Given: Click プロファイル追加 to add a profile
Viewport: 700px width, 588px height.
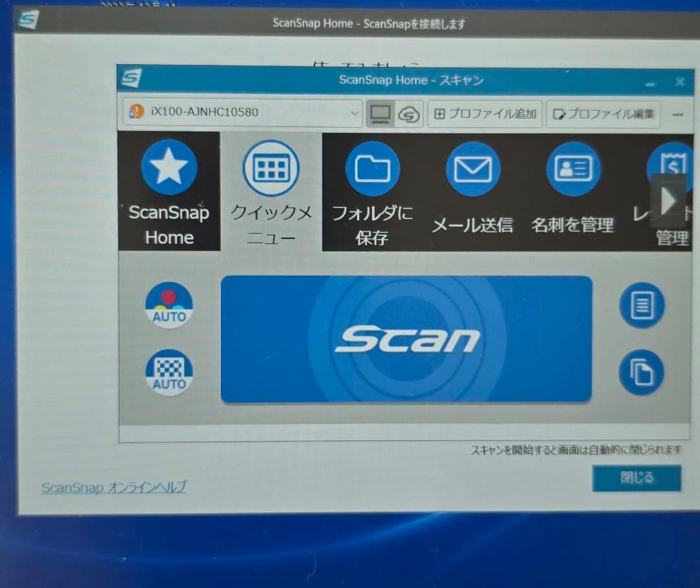Looking at the screenshot, I should point(485,113).
